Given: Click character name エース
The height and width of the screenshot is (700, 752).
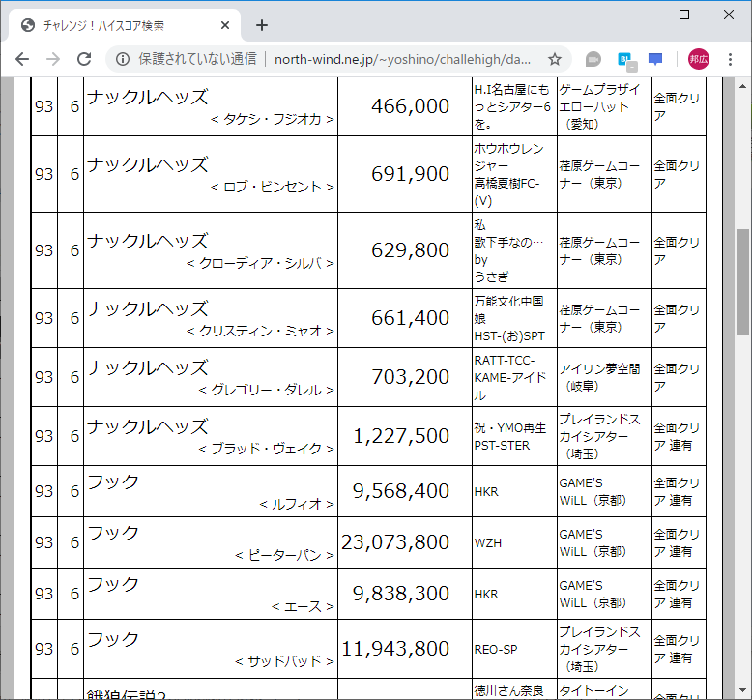Looking at the screenshot, I should pyautogui.click(x=303, y=606).
